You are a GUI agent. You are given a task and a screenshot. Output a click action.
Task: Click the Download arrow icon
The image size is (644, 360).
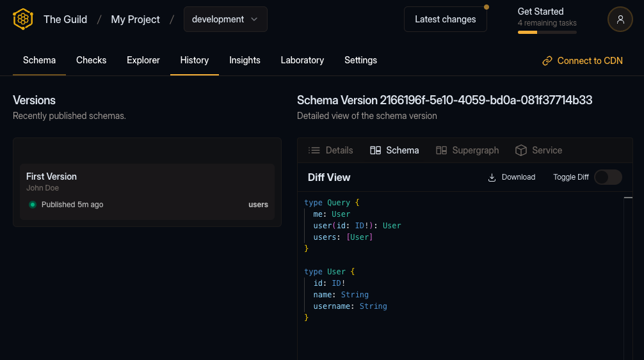click(492, 177)
